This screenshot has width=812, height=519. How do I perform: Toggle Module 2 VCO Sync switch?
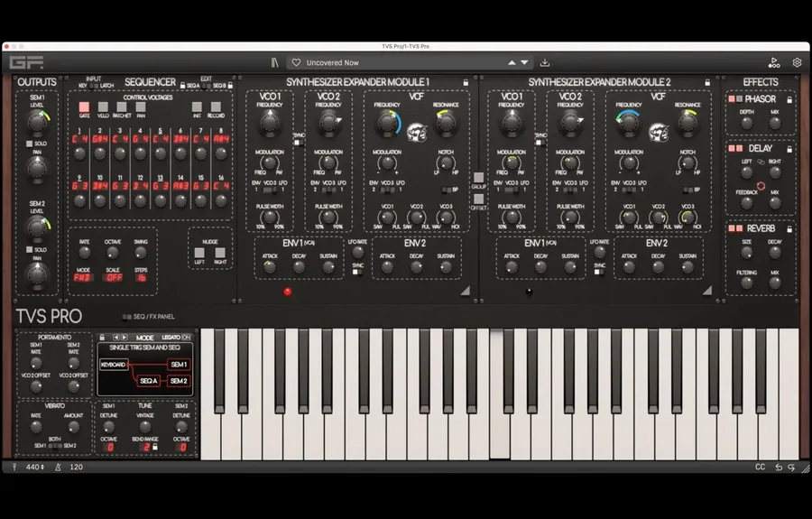pyautogui.click(x=540, y=143)
